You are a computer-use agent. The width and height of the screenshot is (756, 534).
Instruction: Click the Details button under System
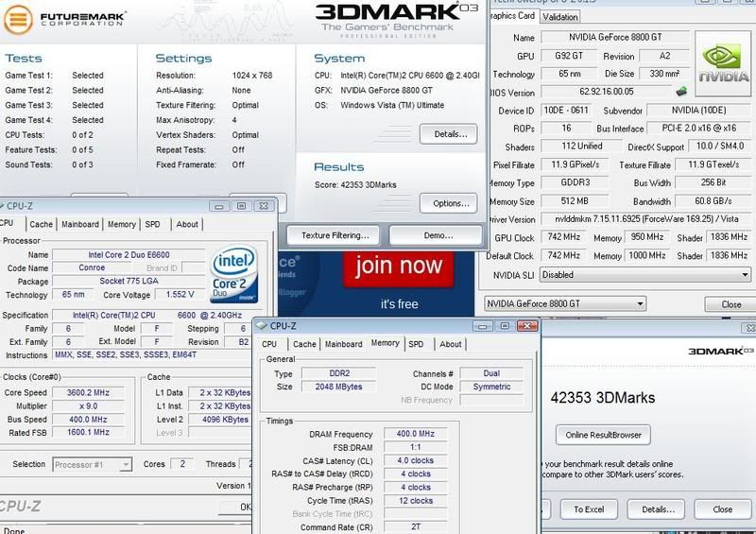point(447,134)
